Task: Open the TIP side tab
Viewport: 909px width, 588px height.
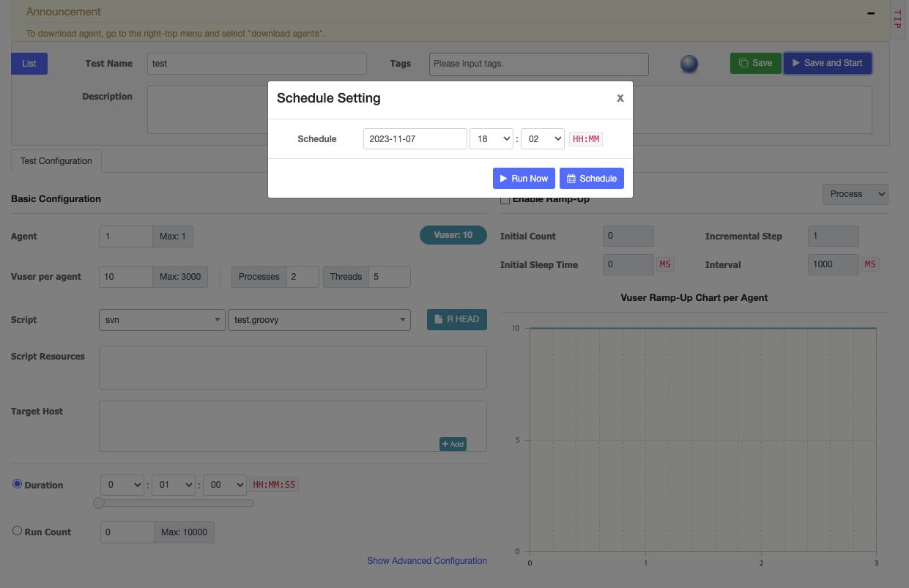Action: (x=897, y=19)
